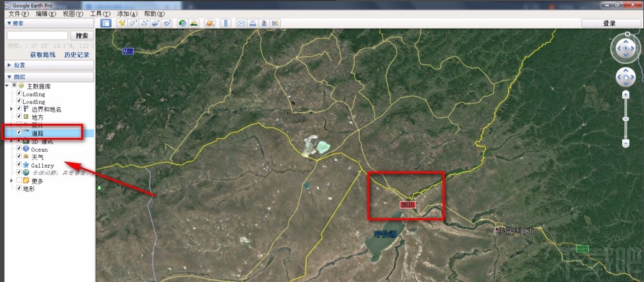
Task: Click the save image icon
Action: click(x=264, y=24)
